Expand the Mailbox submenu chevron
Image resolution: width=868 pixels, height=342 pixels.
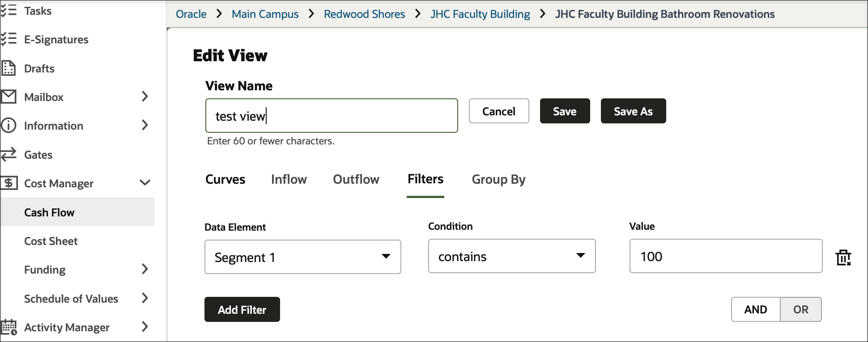[145, 96]
